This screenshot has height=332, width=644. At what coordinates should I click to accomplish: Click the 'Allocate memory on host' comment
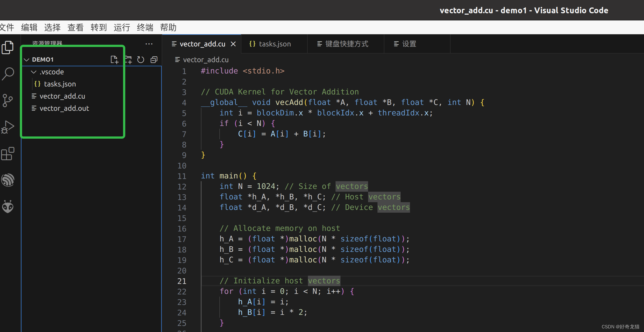coord(280,228)
